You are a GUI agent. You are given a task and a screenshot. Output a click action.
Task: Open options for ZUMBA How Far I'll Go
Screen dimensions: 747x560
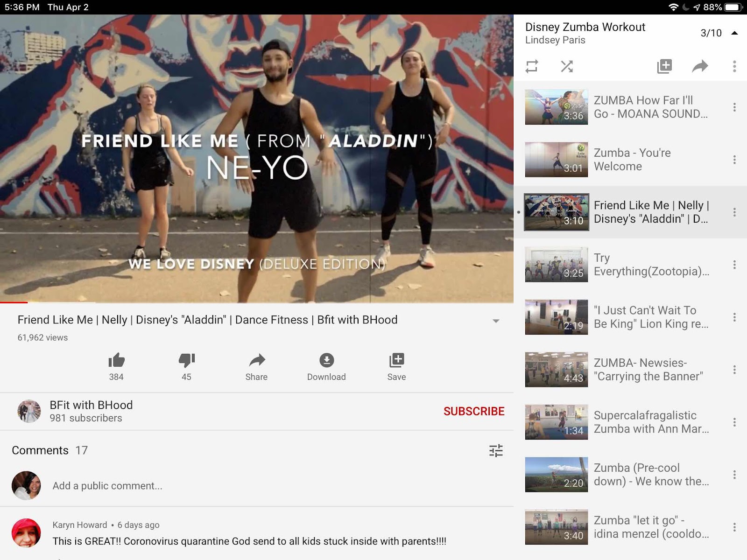(x=734, y=107)
